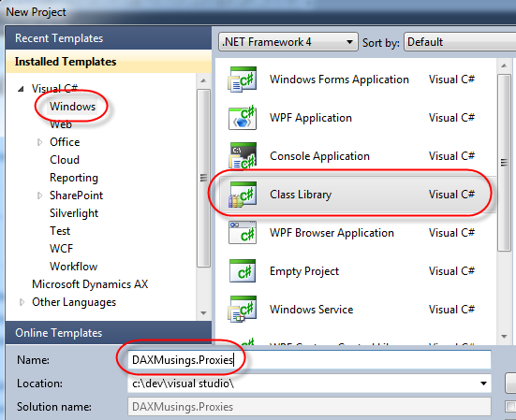Tick the checkbox beside Solution name field
This screenshot has width=516, height=420.
(x=510, y=406)
